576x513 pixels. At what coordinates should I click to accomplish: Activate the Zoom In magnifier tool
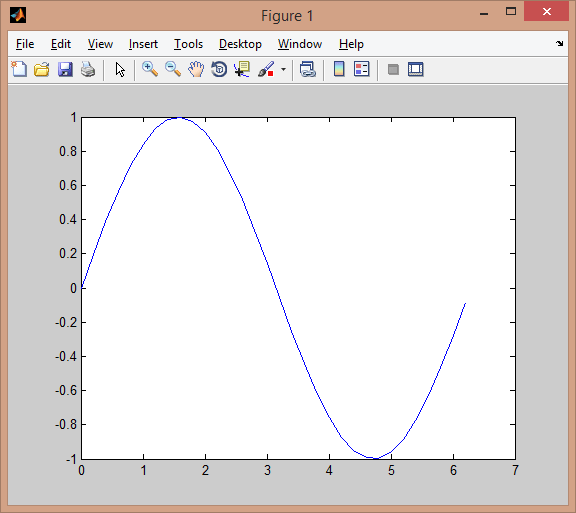pyautogui.click(x=150, y=69)
